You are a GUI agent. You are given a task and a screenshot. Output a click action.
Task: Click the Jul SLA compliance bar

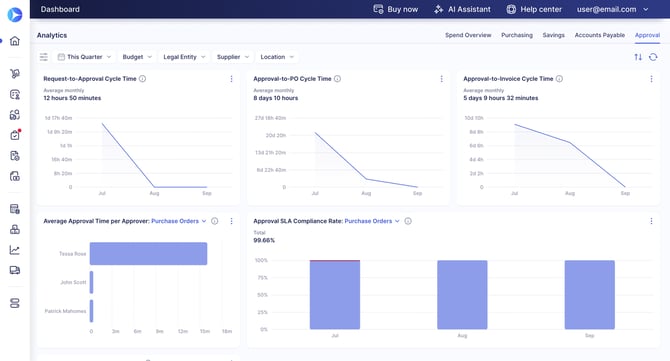click(335, 295)
